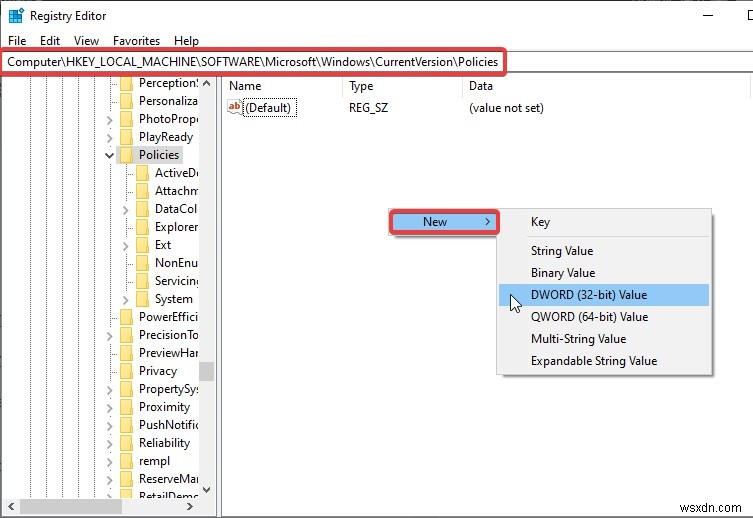
Task: Click the ActiveD folder icon
Action: pyautogui.click(x=143, y=173)
